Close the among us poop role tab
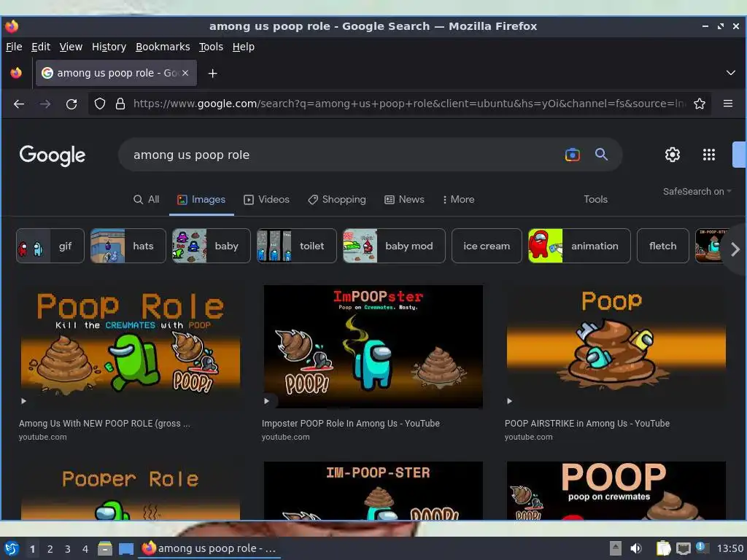747x560 pixels. pos(185,73)
